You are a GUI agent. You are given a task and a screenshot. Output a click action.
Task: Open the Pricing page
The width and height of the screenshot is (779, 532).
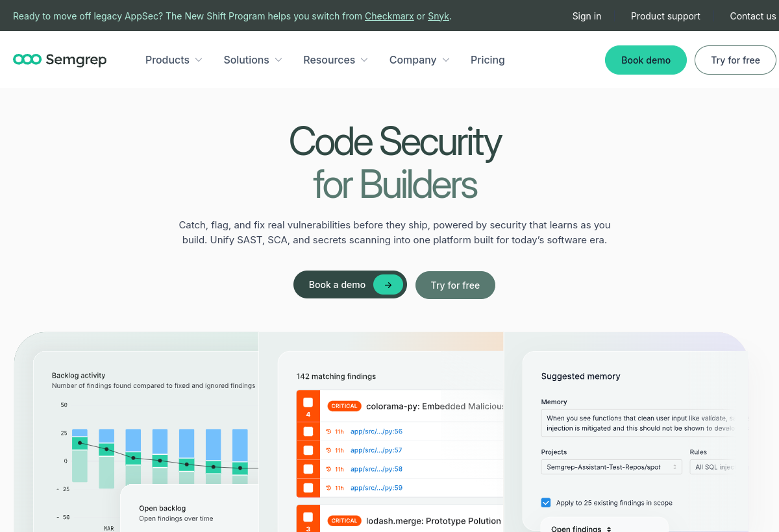(x=488, y=60)
